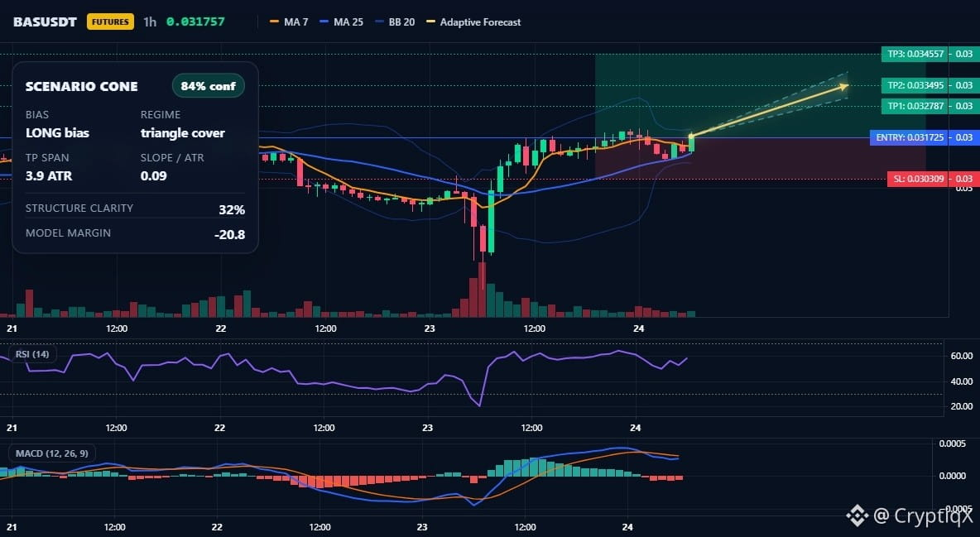Click the RSI (14) indicator label
Screen dimensions: 980x537
coord(32,354)
